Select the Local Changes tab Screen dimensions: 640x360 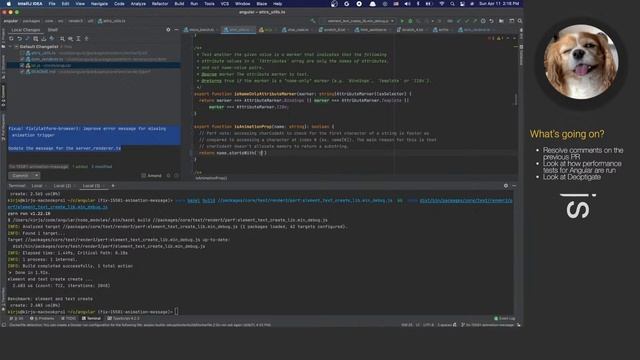point(26,30)
